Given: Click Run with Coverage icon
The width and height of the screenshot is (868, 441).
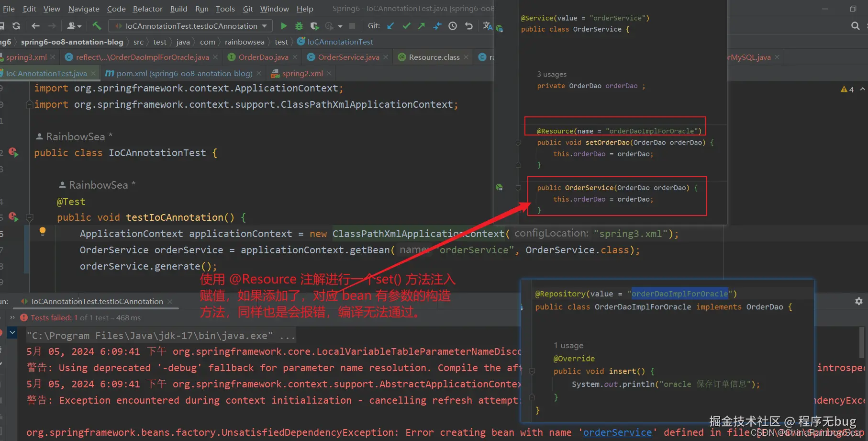Looking at the screenshot, I should (314, 26).
